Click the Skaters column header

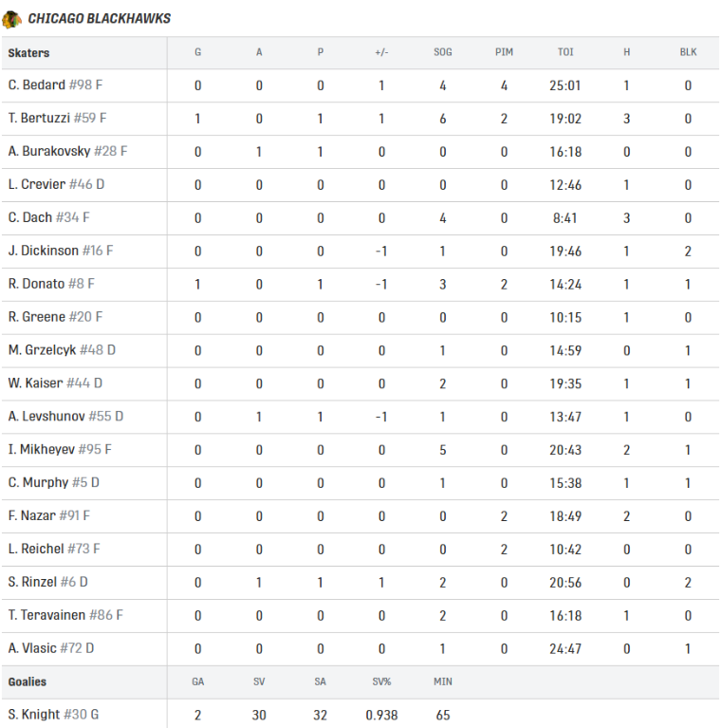28,53
